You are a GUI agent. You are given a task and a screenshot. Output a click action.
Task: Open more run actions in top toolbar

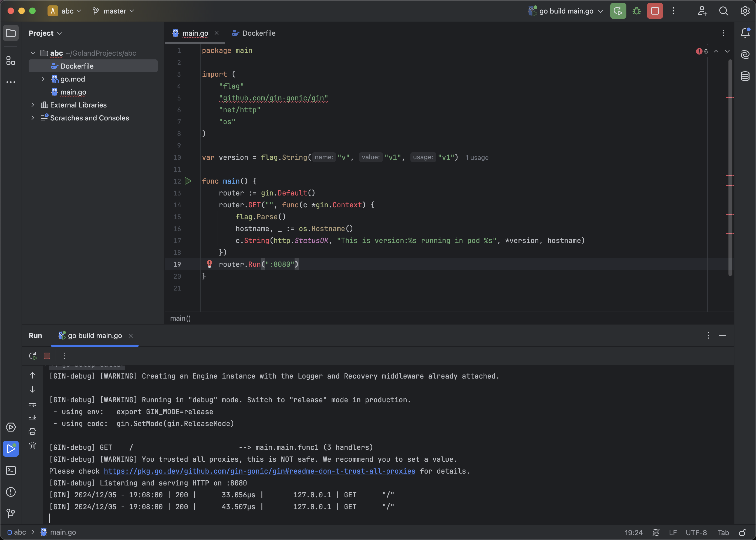tap(673, 11)
